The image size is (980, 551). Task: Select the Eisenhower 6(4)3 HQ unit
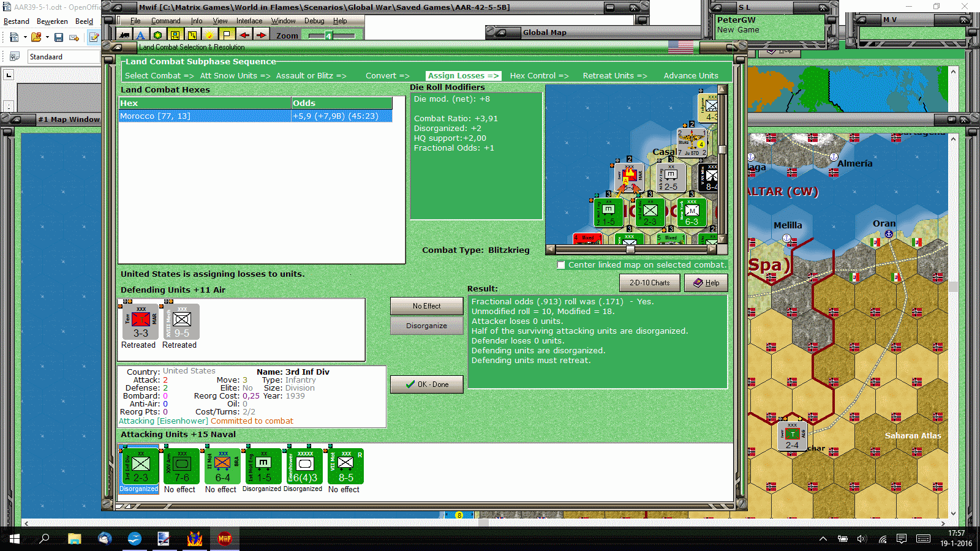[304, 467]
